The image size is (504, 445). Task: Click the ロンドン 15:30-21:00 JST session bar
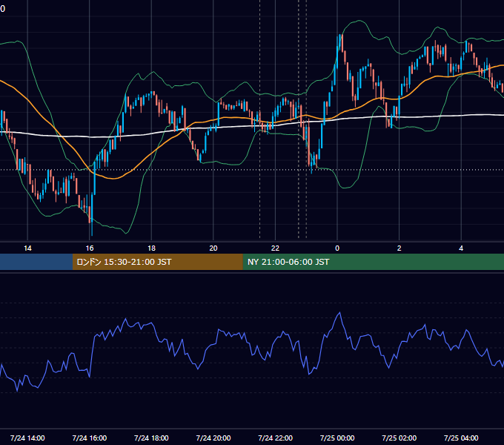coord(157,262)
